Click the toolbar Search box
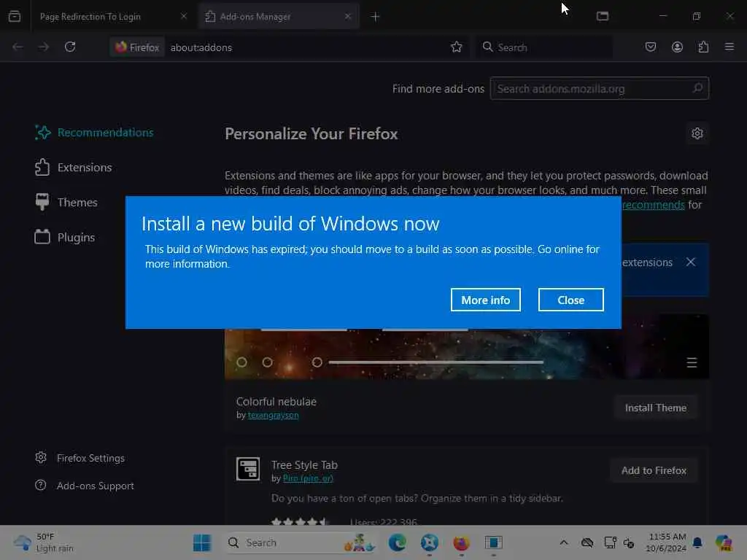The width and height of the screenshot is (747, 560). 544,47
